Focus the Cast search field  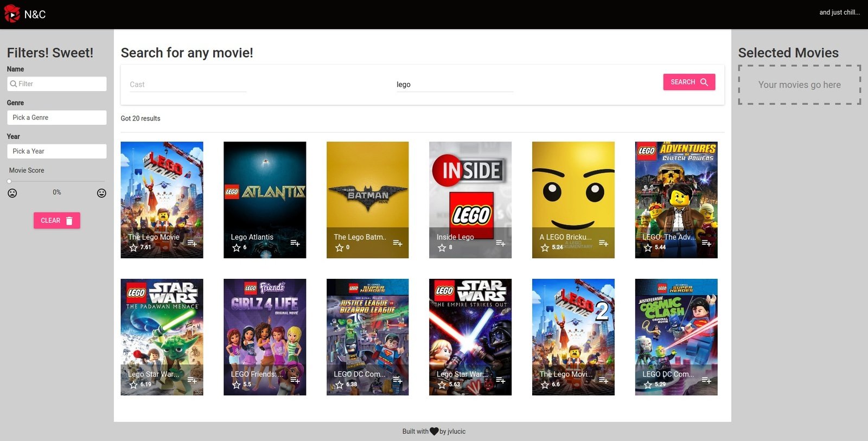(x=188, y=85)
